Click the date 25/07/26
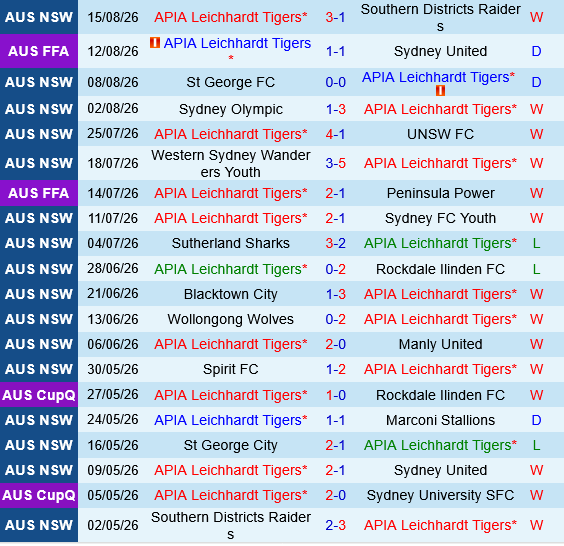Viewport: 564px width, 546px height. click(113, 134)
